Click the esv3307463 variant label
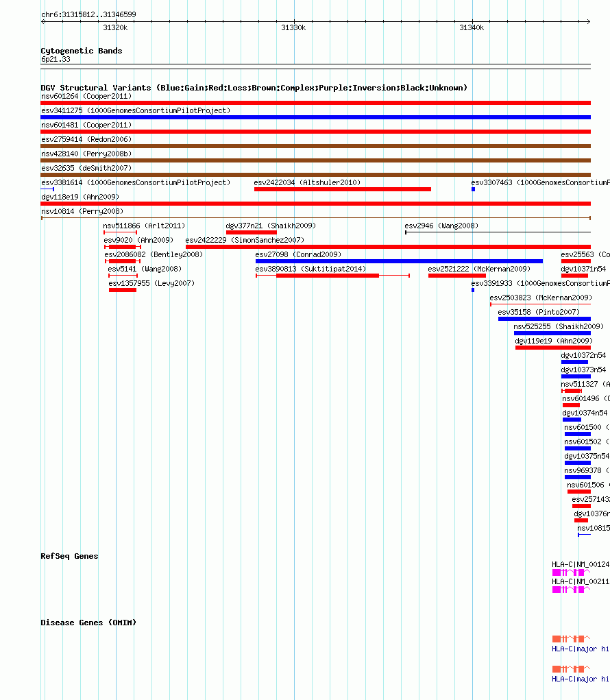Viewport: 610px width, 700px height. click(540, 182)
